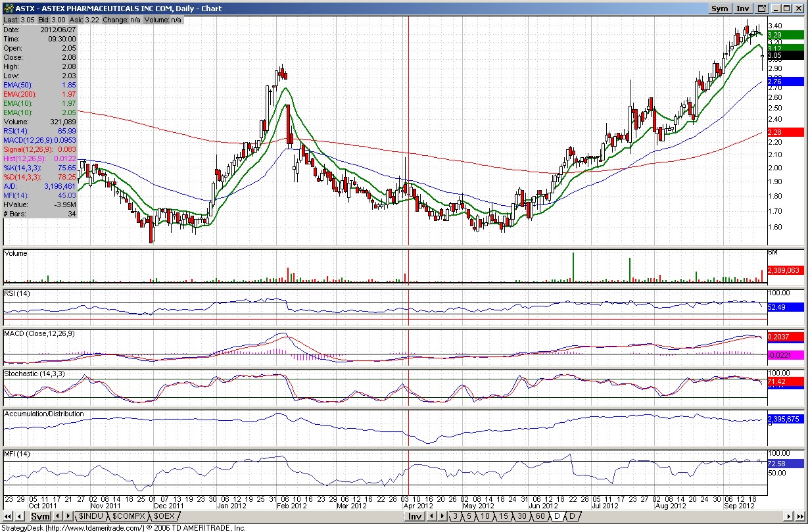
Task: Click the # Bars: 34 row in data box
Action: (40, 214)
